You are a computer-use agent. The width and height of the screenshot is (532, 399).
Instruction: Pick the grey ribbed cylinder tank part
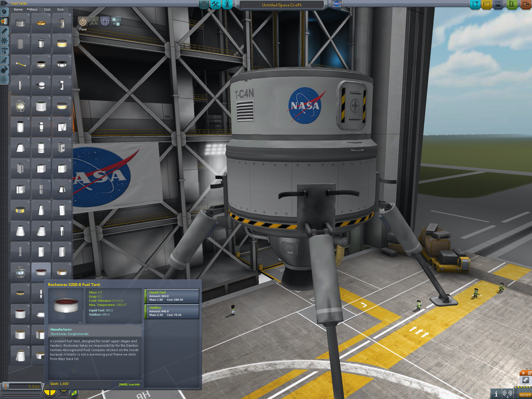(20, 44)
